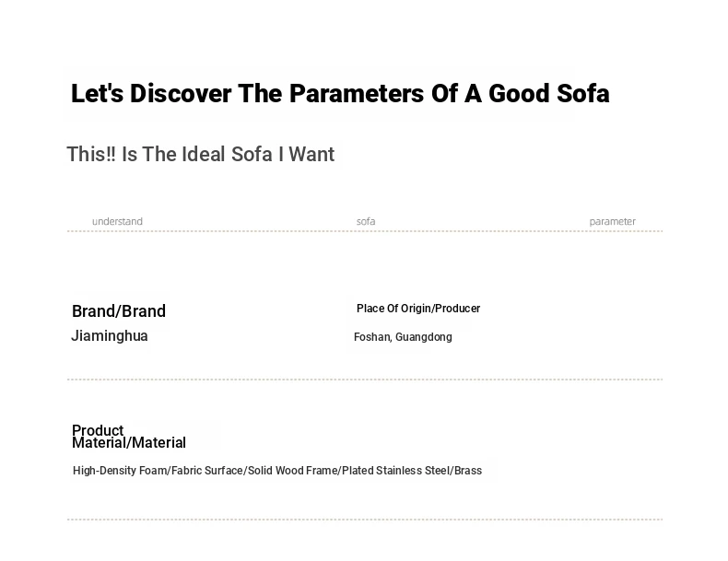Select the 'This!! Is The Ideal Sofa I Want' subtitle
The width and height of the screenshot is (728, 561).
coord(201,154)
